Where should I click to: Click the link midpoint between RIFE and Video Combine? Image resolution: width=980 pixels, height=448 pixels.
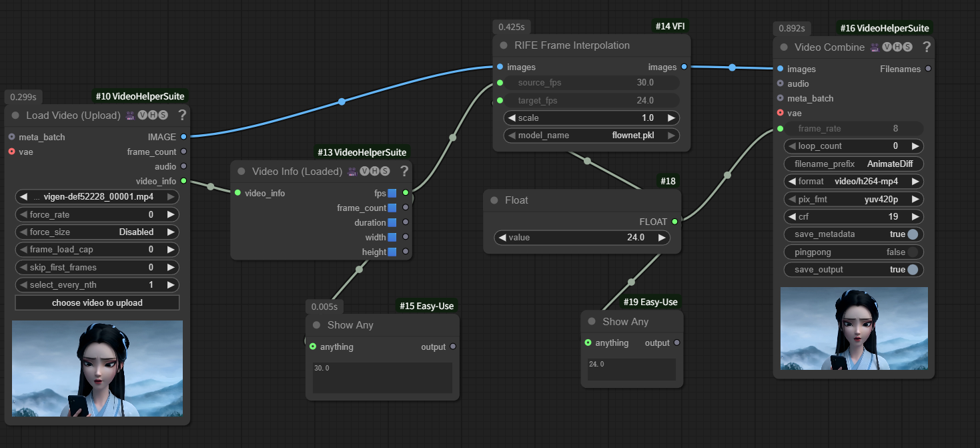tap(732, 67)
